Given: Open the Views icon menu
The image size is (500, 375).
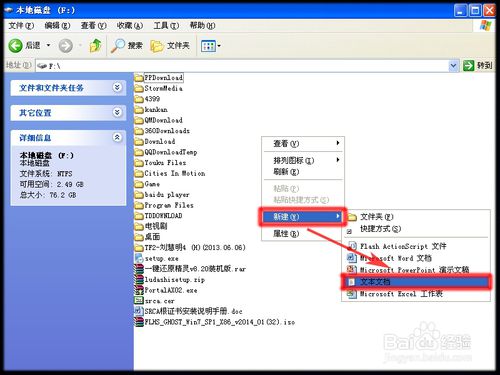Looking at the screenshot, I should [208, 46].
